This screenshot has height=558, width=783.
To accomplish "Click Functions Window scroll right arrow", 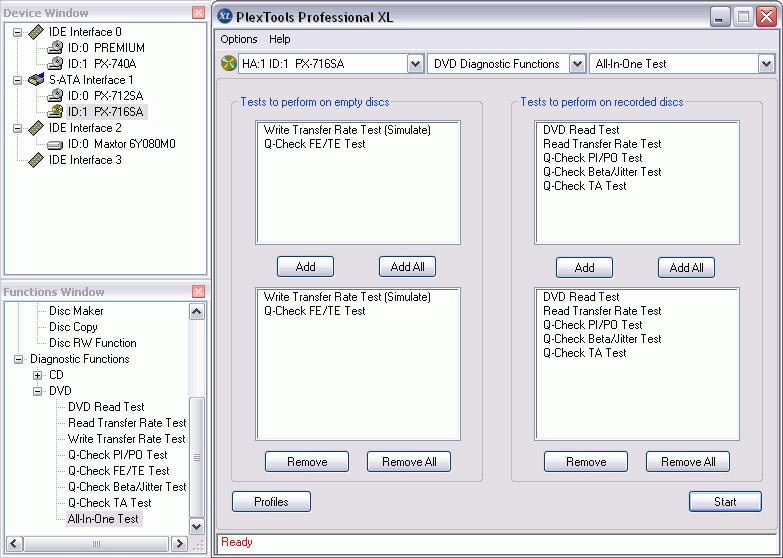I will [179, 544].
